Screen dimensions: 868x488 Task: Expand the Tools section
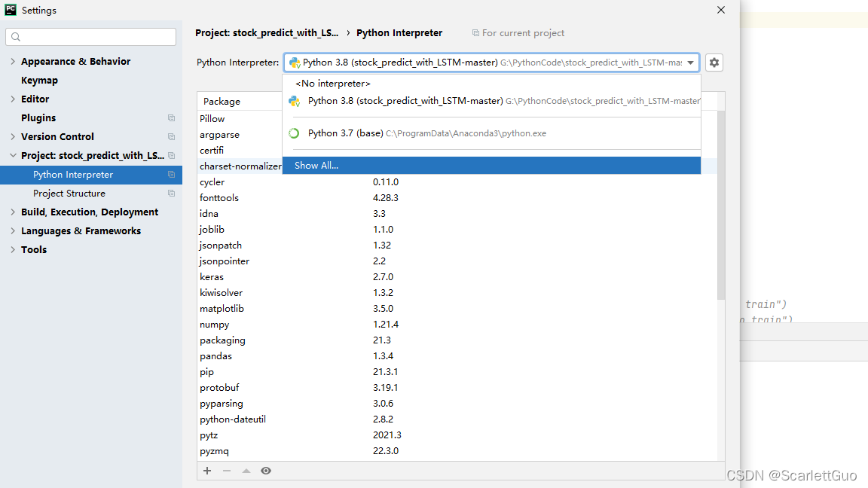coord(13,249)
